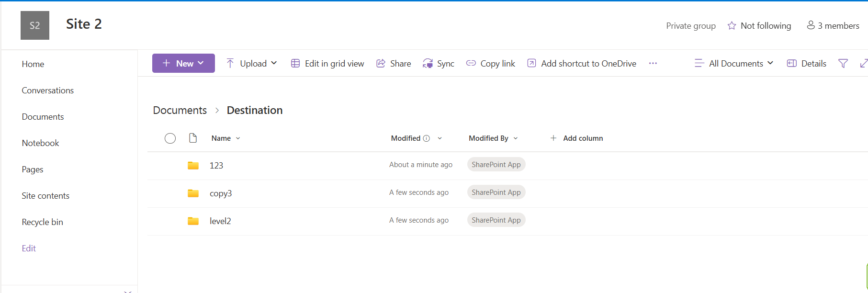This screenshot has height=293, width=868.
Task: Click the New button
Action: [183, 63]
